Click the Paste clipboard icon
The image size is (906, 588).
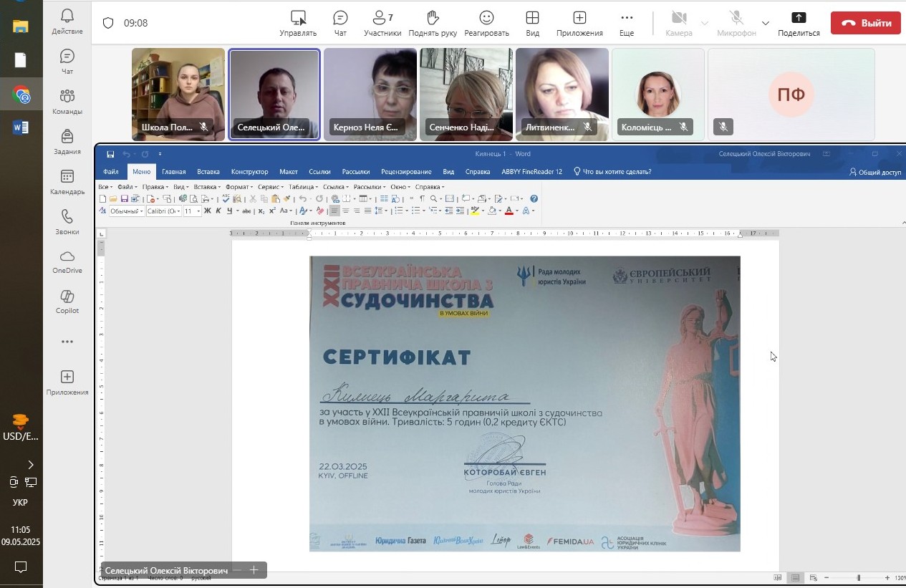[276, 198]
